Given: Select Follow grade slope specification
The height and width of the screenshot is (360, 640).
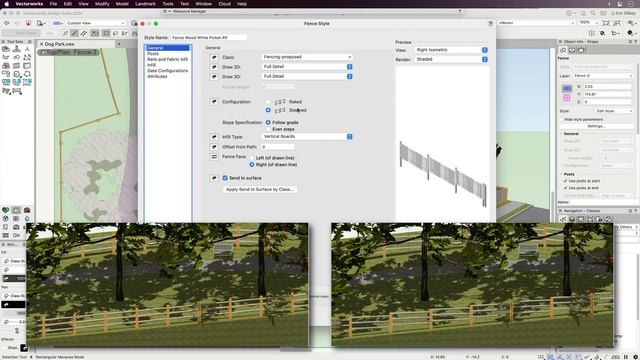Looking at the screenshot, I should (x=268, y=122).
